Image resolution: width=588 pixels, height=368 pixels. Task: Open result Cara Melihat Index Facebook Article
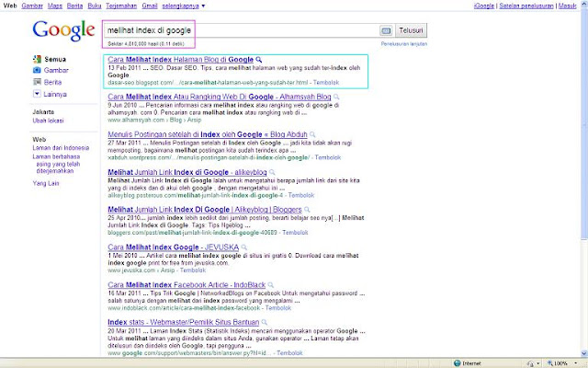coord(187,284)
